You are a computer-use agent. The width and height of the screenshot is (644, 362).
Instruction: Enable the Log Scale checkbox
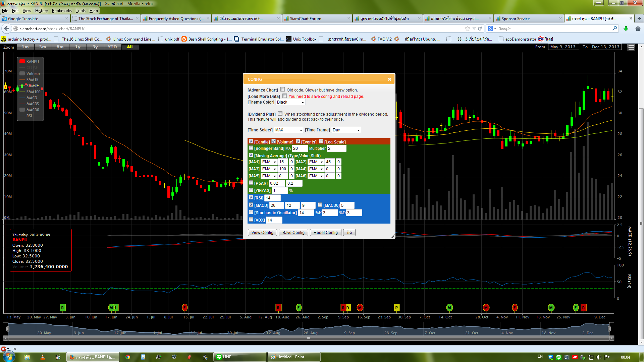(321, 141)
